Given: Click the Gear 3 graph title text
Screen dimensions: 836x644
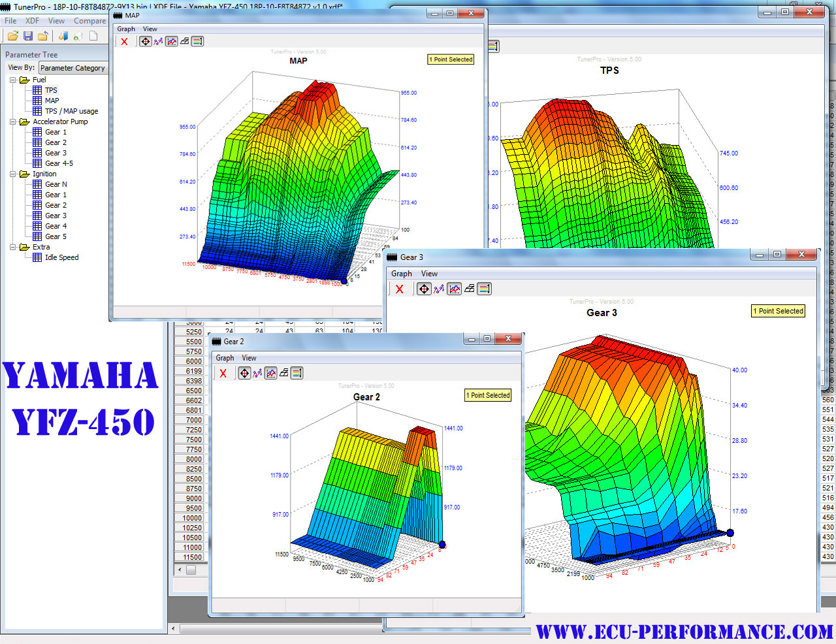Looking at the screenshot, I should (x=602, y=313).
